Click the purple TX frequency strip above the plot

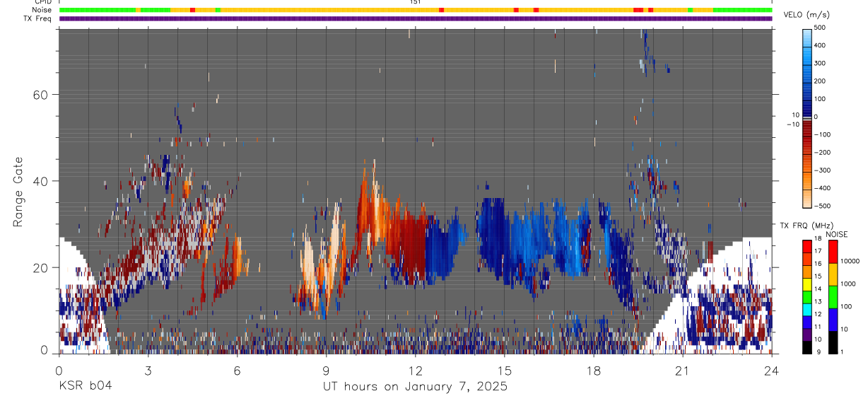[416, 18]
